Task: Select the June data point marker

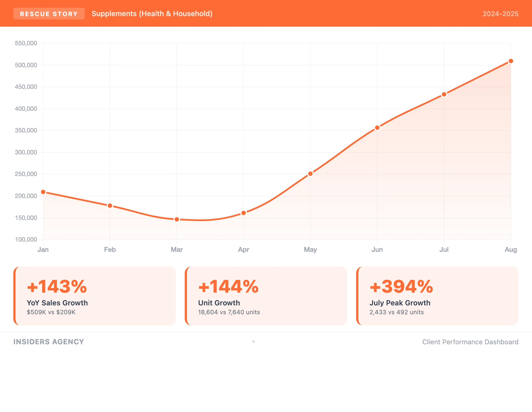Action: (x=377, y=128)
